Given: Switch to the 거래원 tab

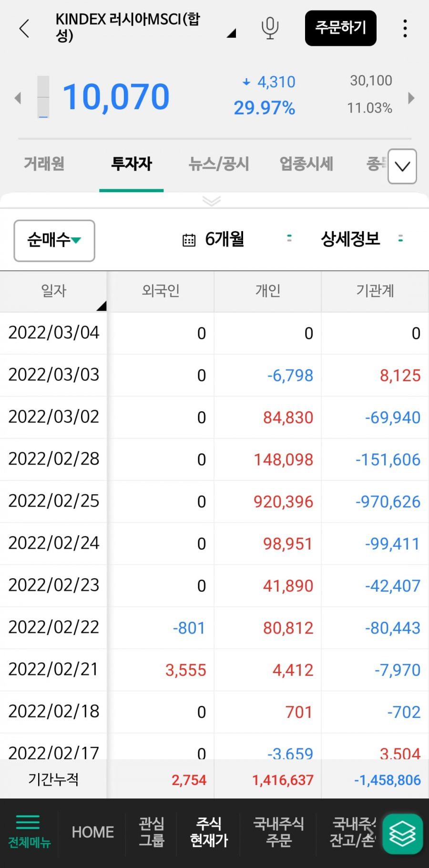Looking at the screenshot, I should 44,164.
